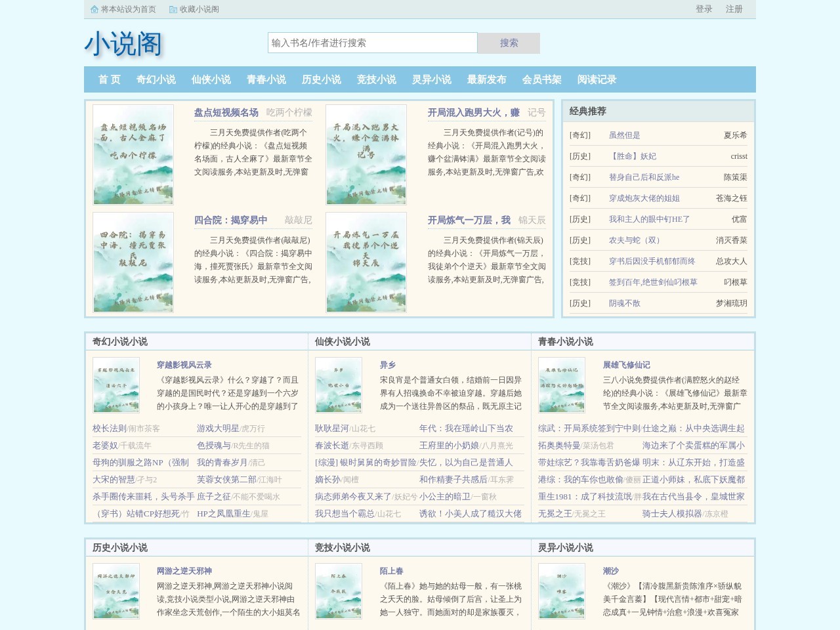Click the 搜索 search button
Image resolution: width=840 pixels, height=630 pixels.
[509, 43]
